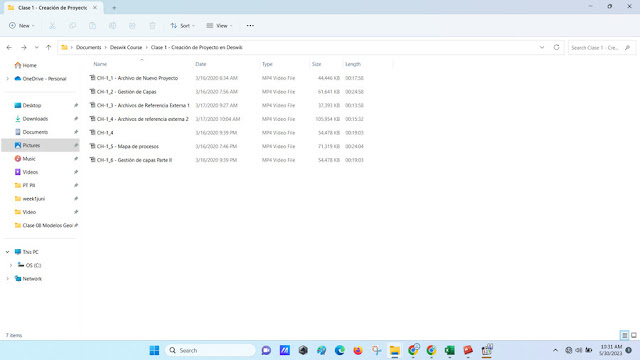The height and width of the screenshot is (360, 640).
Task: Open the Windows Start menu
Action: pyautogui.click(x=154, y=350)
